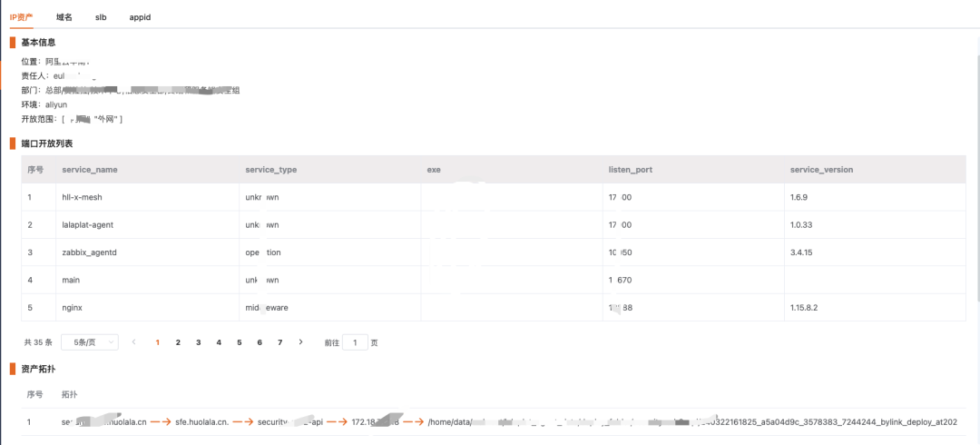Click the service_type column header
This screenshot has width=980, height=445.
(x=270, y=170)
